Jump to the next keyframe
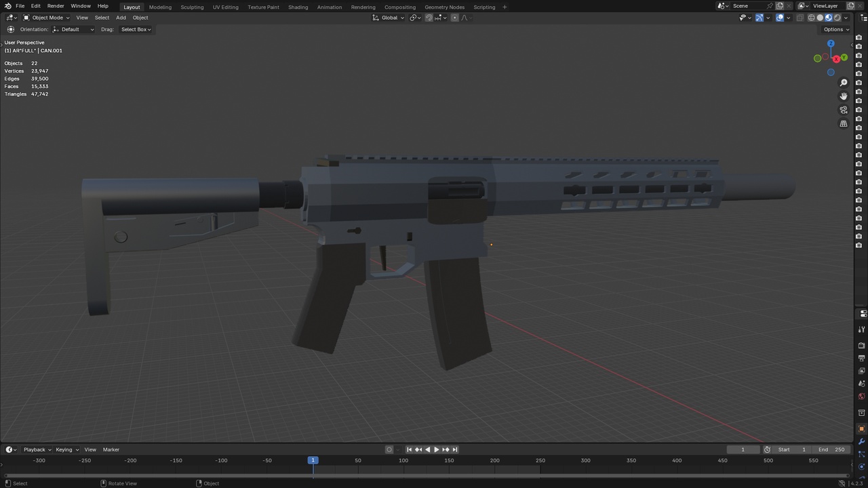This screenshot has width=868, height=488. 446,449
